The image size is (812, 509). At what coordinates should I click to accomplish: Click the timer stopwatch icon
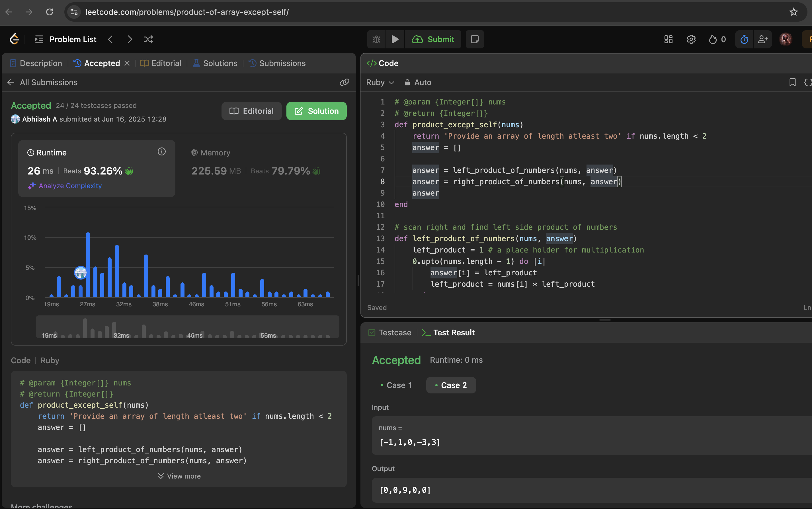[744, 39]
